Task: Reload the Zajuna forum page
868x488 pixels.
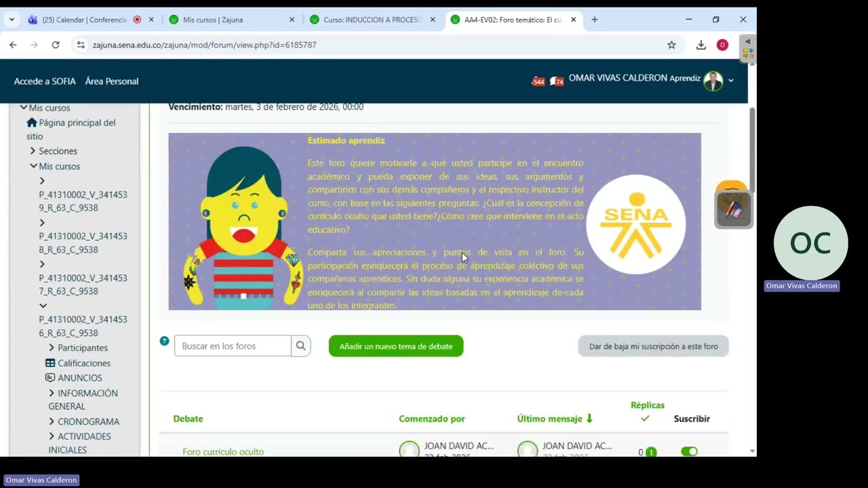Action: click(56, 45)
